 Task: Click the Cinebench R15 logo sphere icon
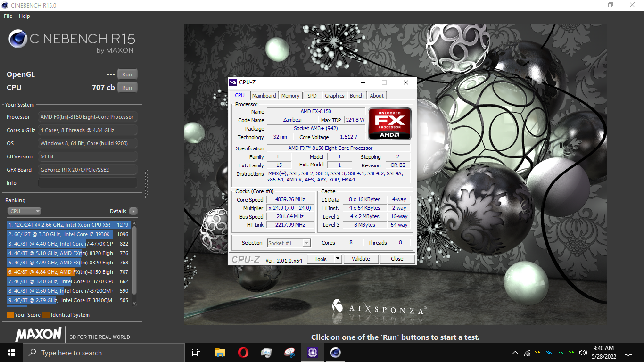pos(18,39)
